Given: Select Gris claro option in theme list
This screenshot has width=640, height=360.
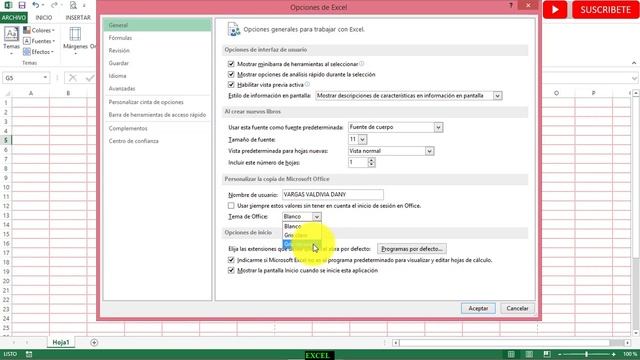Looking at the screenshot, I should (302, 235).
